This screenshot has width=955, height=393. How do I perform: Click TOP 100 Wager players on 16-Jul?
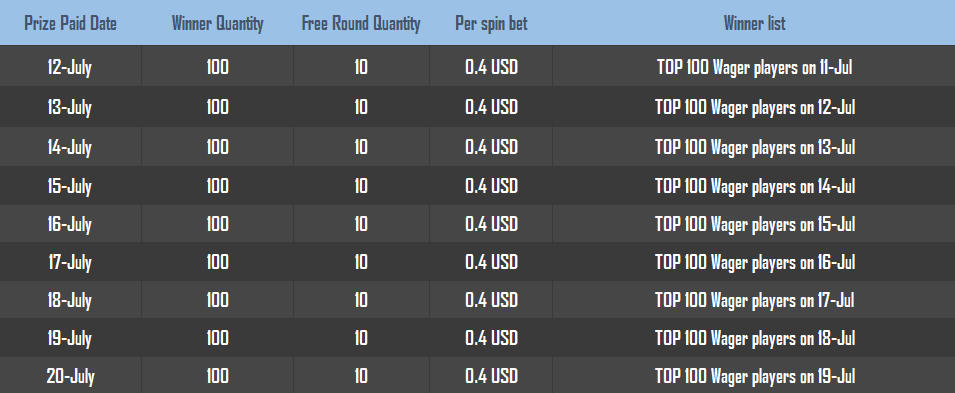coord(755,262)
